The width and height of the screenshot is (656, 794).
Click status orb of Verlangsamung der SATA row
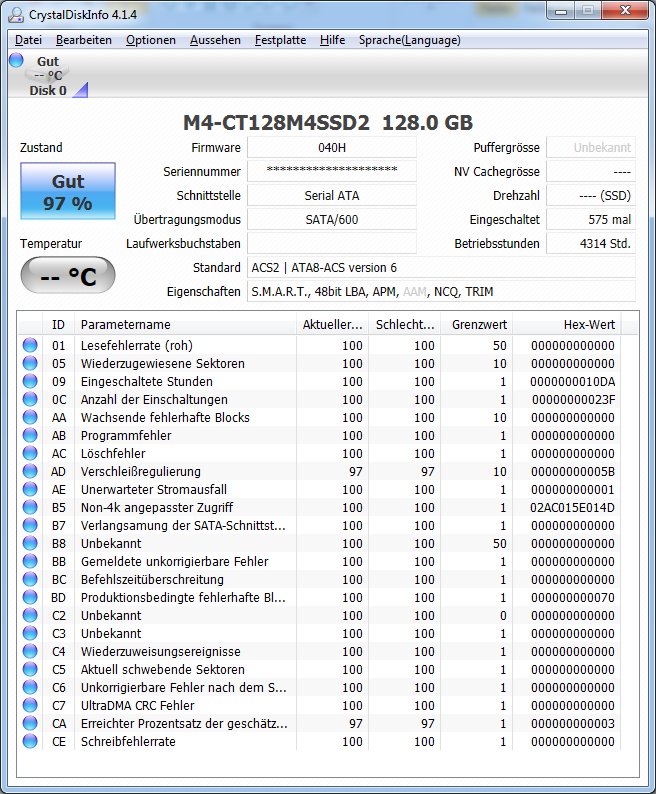pos(30,525)
